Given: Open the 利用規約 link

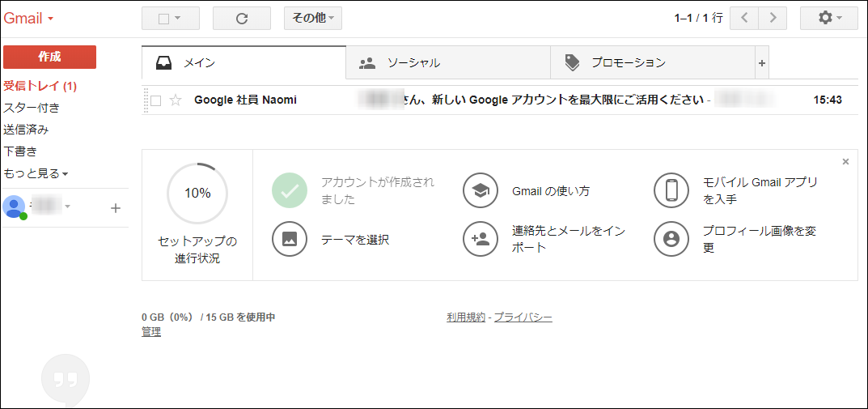Looking at the screenshot, I should (x=466, y=317).
